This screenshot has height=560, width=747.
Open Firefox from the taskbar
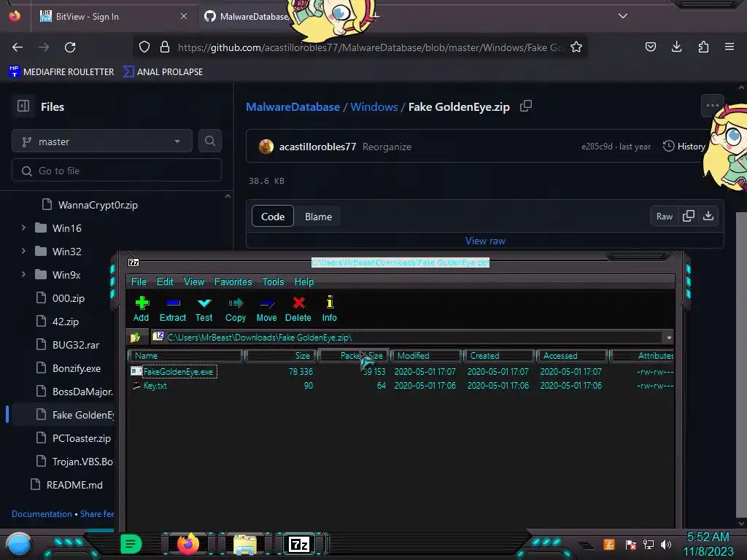point(187,544)
